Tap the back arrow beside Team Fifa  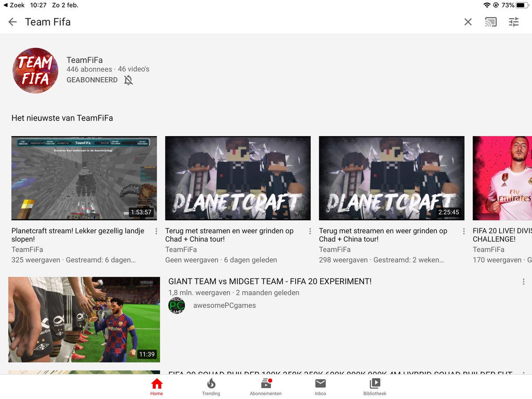pyautogui.click(x=12, y=22)
